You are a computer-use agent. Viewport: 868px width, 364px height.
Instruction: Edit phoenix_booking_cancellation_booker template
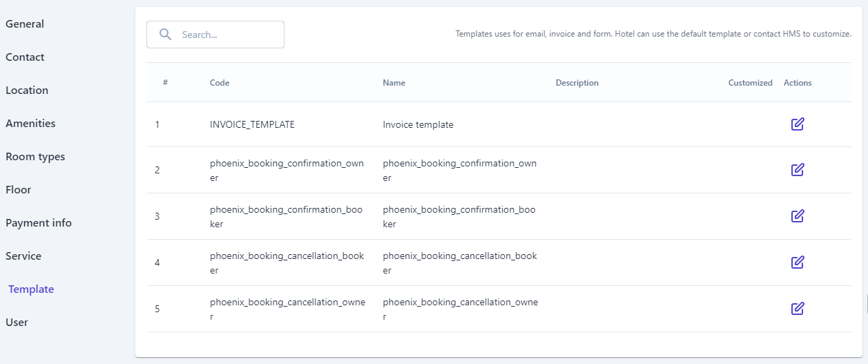(798, 262)
